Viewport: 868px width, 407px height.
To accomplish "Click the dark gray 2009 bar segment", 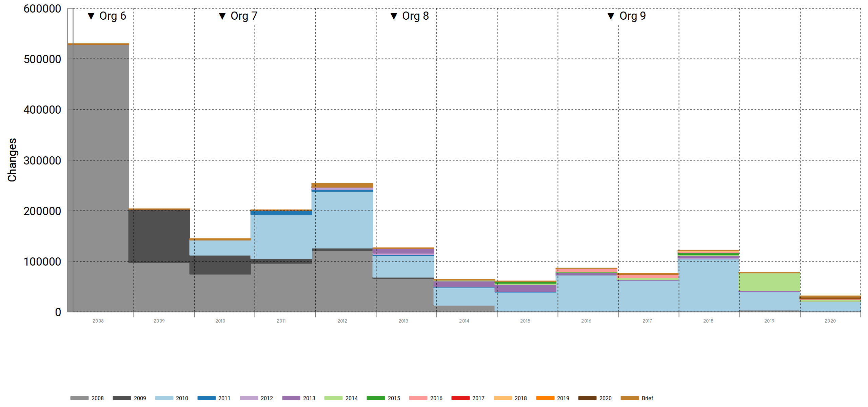I will tap(159, 236).
